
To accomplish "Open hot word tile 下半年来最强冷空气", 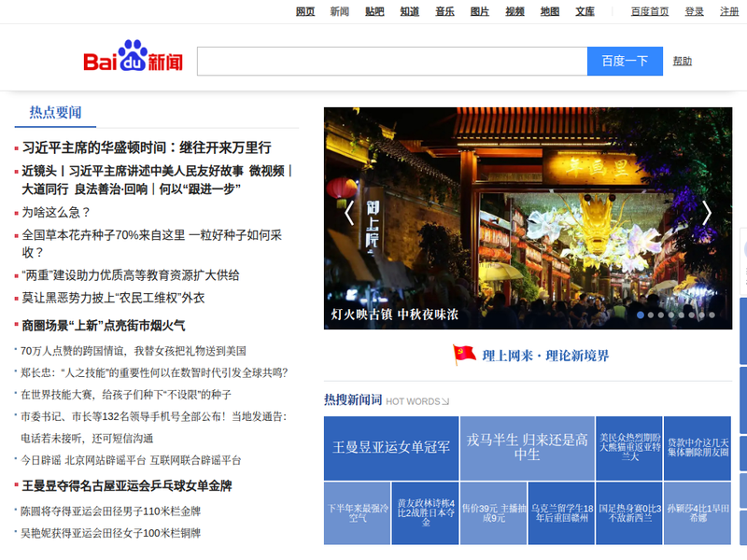I will (358, 512).
